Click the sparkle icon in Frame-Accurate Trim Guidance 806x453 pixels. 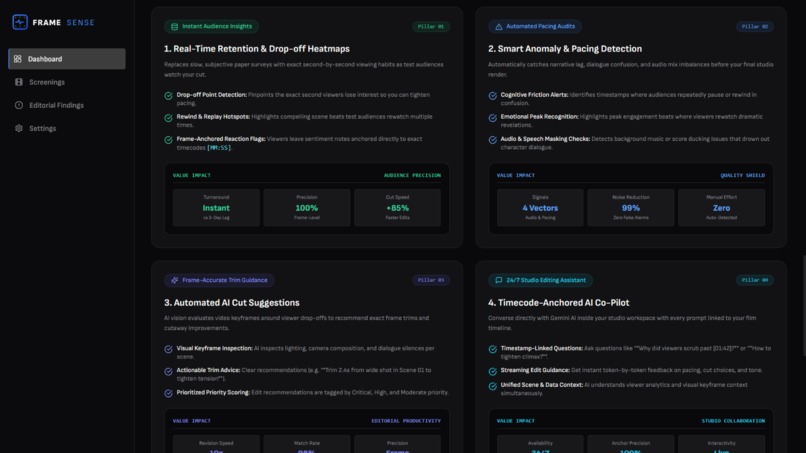point(174,280)
